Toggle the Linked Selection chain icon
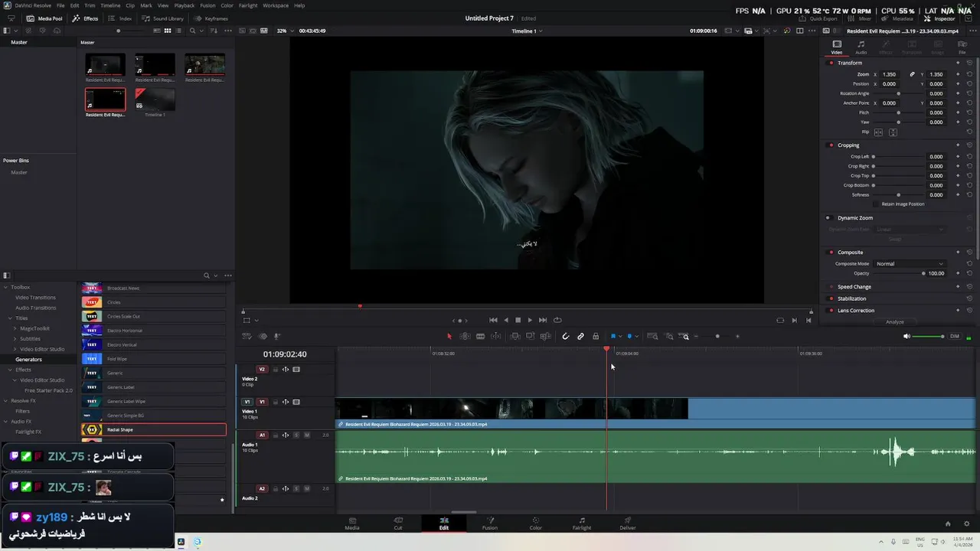The height and width of the screenshot is (551, 980). click(580, 336)
